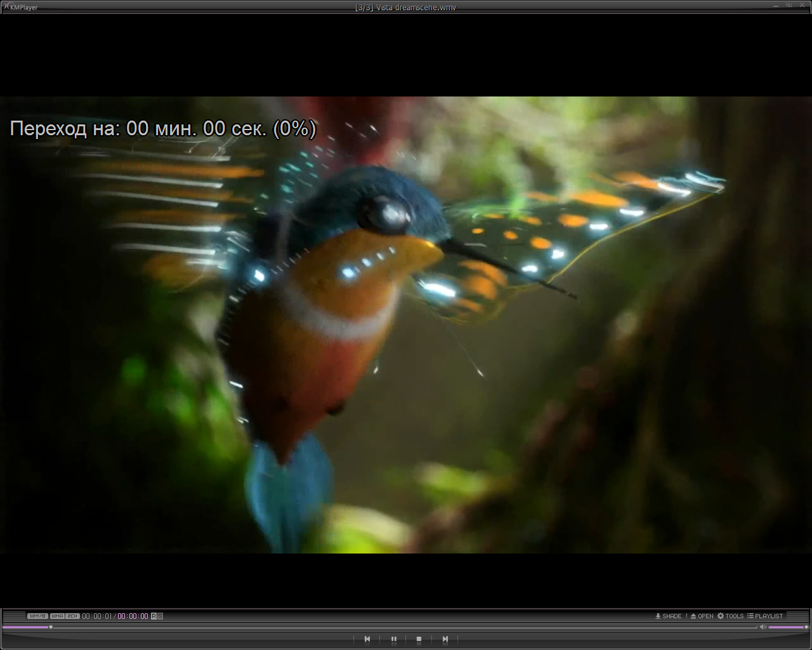Click the 2CH audio channel badge
Screen dimensions: 812x650
coord(72,616)
